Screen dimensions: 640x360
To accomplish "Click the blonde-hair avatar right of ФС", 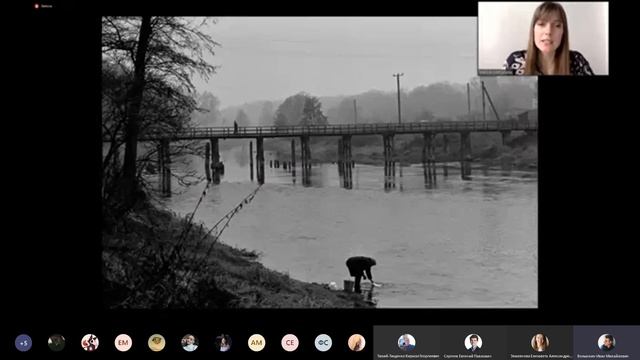I will click(x=356, y=343).
